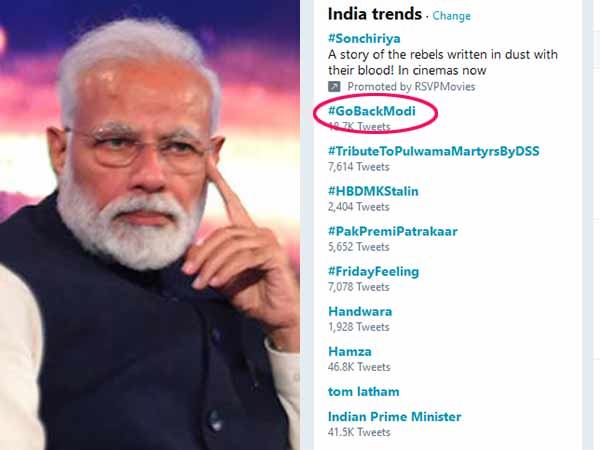Open the circled #GoBackModi trend
Image resolution: width=600 pixels, height=450 pixels.
[x=371, y=111]
